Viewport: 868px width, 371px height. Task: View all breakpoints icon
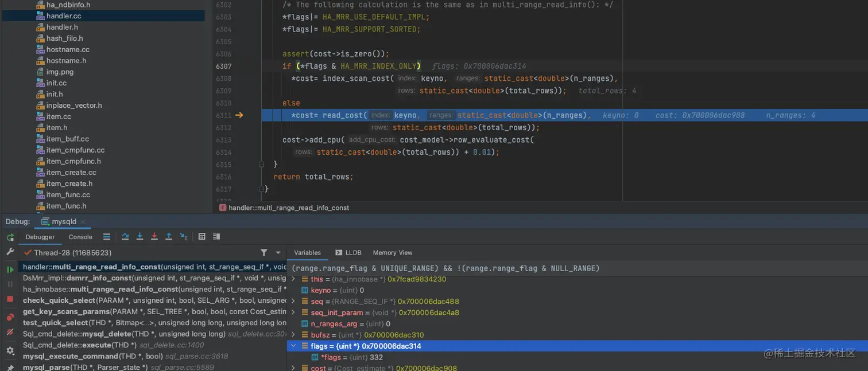pos(10,317)
